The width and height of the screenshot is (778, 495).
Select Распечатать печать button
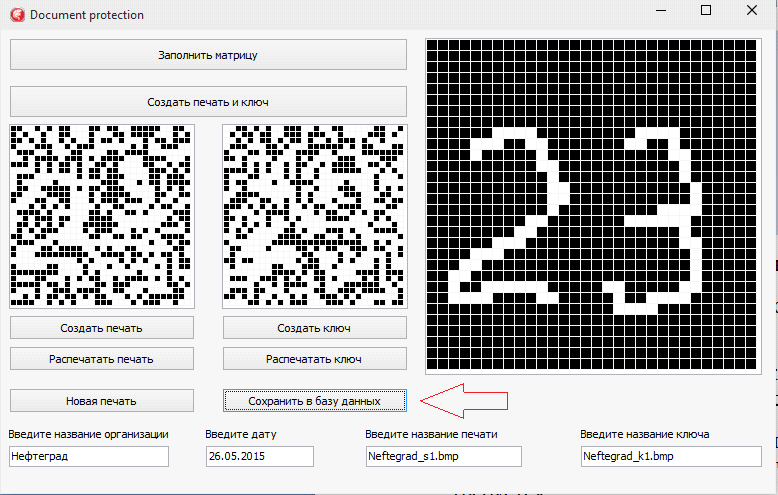(102, 359)
